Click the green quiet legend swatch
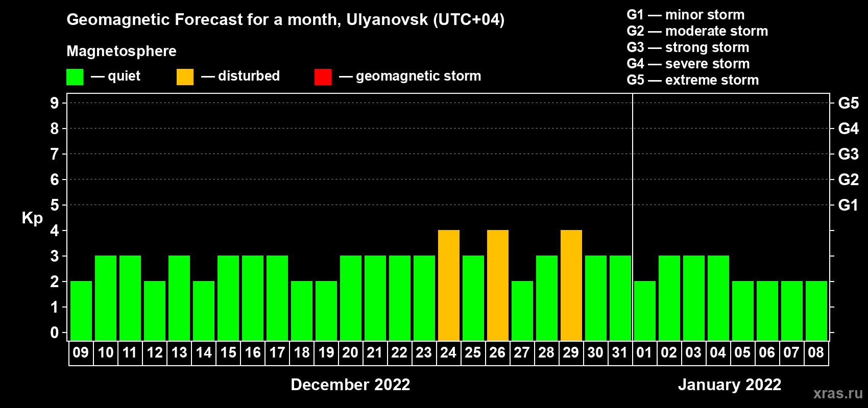The image size is (868, 408). tap(75, 77)
